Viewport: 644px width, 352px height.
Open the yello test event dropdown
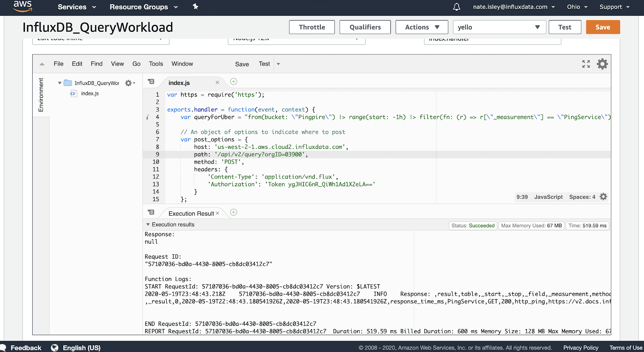[500, 27]
